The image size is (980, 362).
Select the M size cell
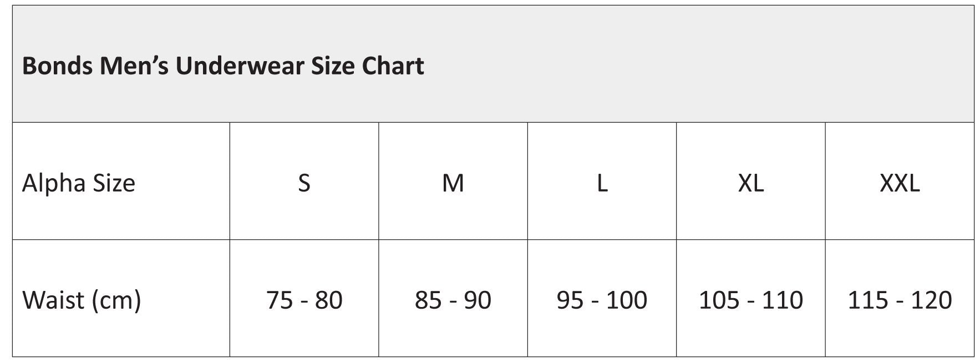[x=453, y=183]
